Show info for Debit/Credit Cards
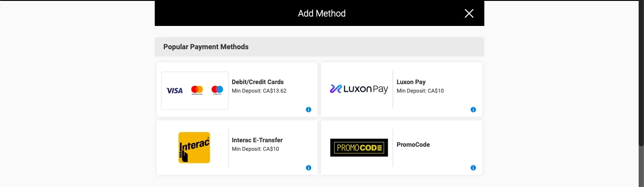The height and width of the screenshot is (187, 644). tap(309, 110)
